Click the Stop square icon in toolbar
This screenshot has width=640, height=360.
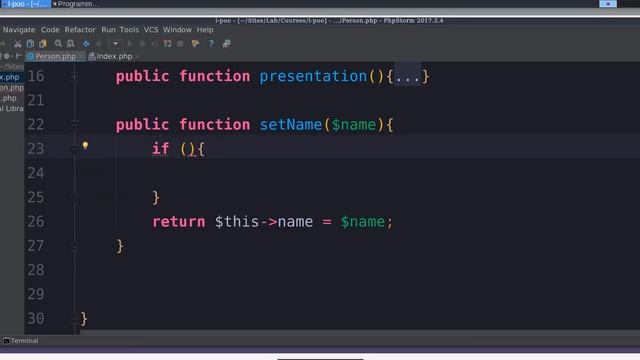coord(180,44)
